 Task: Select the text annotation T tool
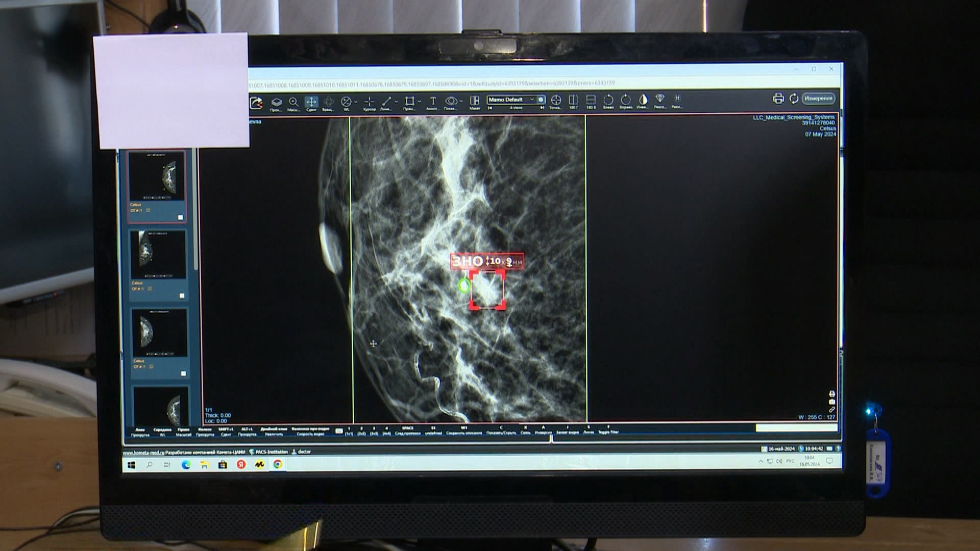coord(433,101)
